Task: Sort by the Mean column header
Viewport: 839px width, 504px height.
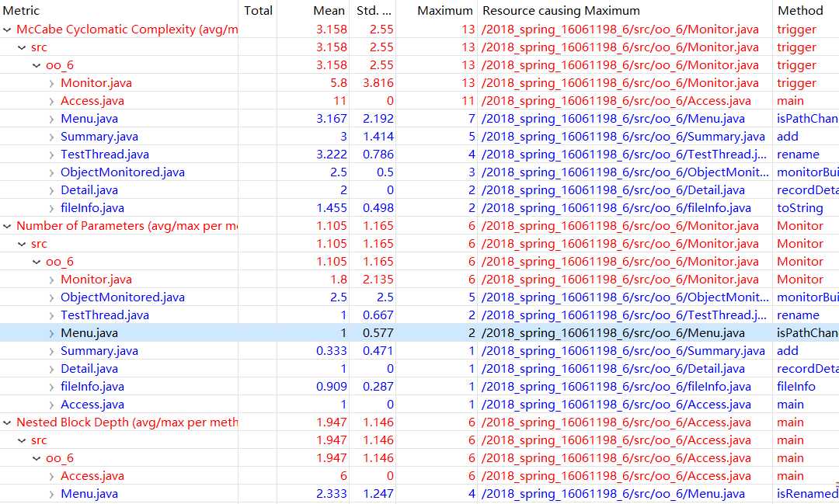Action: 329,11
